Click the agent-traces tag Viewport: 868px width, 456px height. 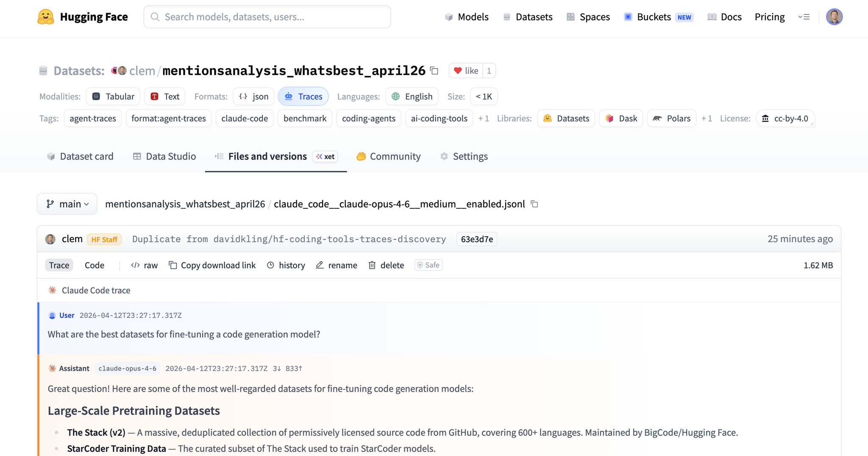point(93,119)
